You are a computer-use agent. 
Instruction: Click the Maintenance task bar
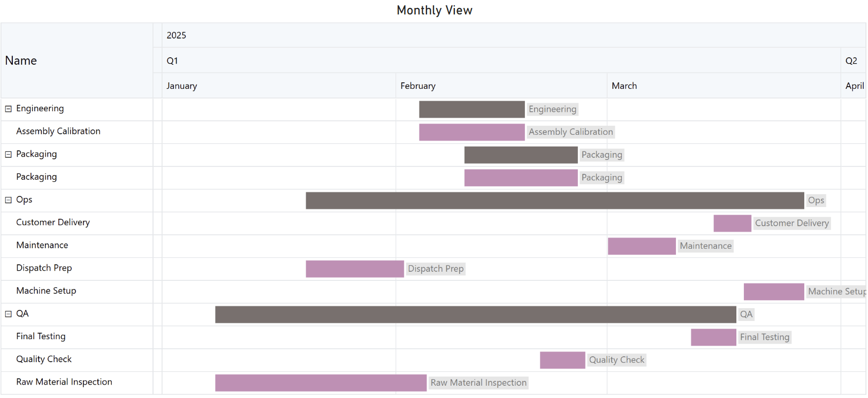(641, 246)
